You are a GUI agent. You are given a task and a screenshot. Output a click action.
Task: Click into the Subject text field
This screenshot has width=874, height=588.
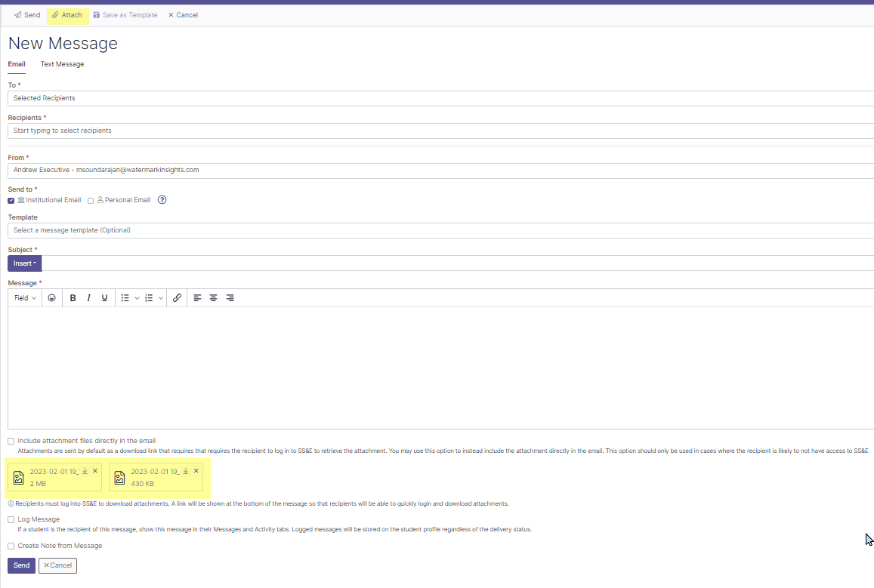(x=458, y=263)
